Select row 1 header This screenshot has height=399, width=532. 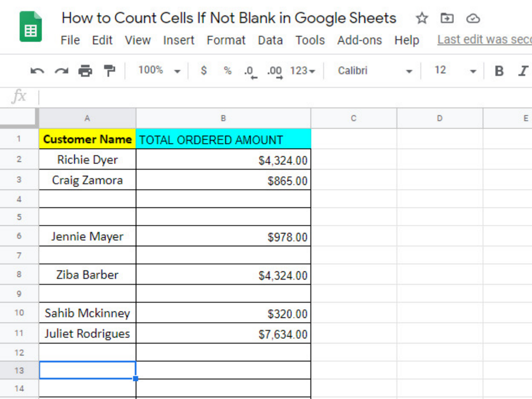(x=19, y=139)
